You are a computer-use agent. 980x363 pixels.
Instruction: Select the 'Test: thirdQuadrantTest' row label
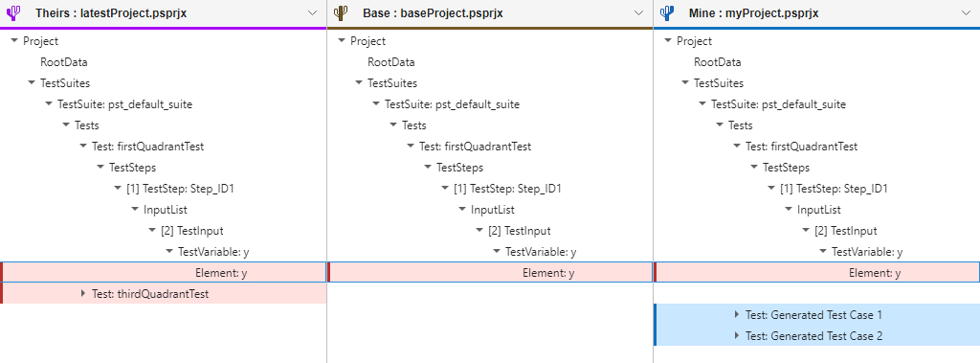pyautogui.click(x=150, y=293)
